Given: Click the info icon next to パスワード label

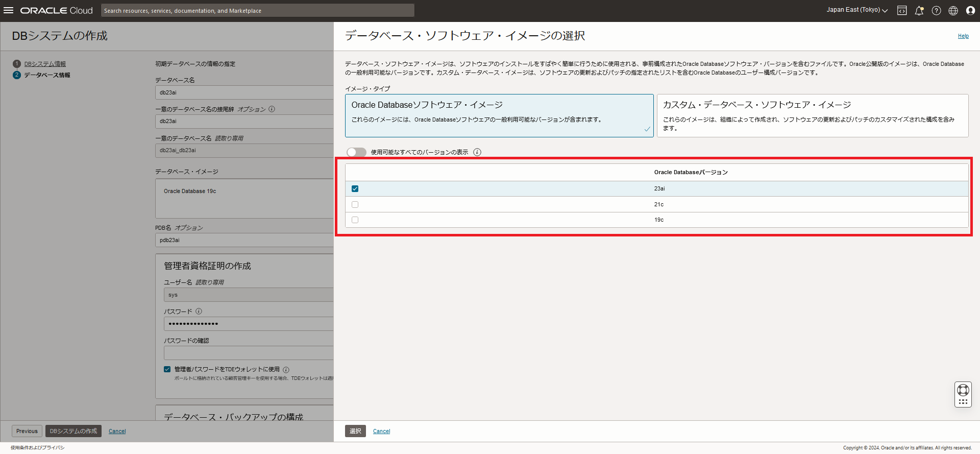Looking at the screenshot, I should [x=199, y=311].
